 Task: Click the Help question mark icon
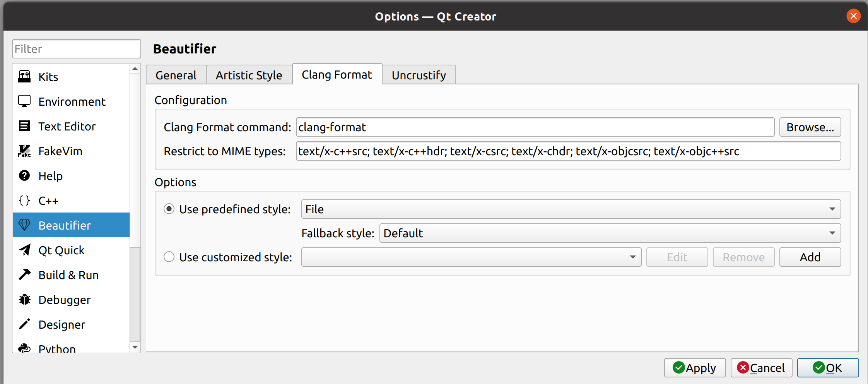pos(24,176)
